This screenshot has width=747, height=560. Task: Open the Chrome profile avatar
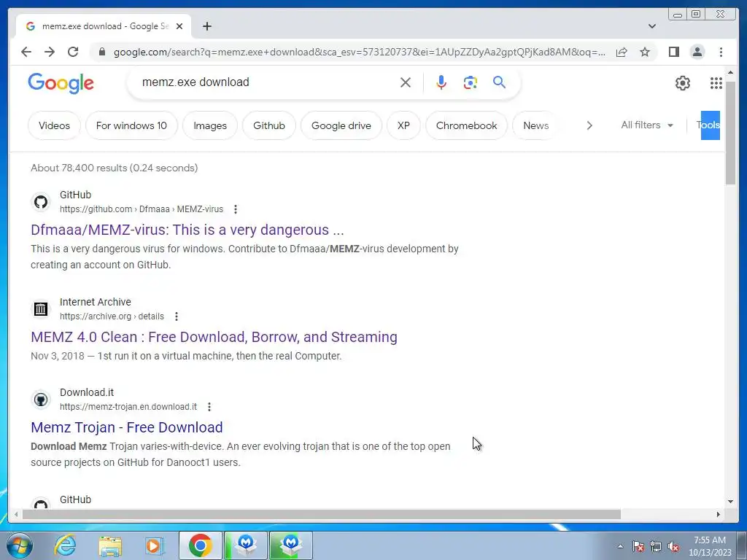[697, 52]
